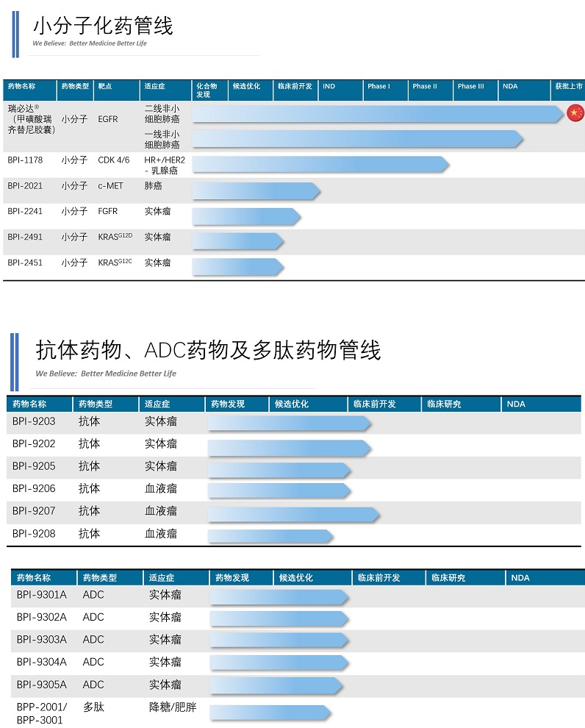This screenshot has height=728, width=585.
Task: Click the HR+/HER2- 乳腺癌 indication
Action: click(x=165, y=165)
